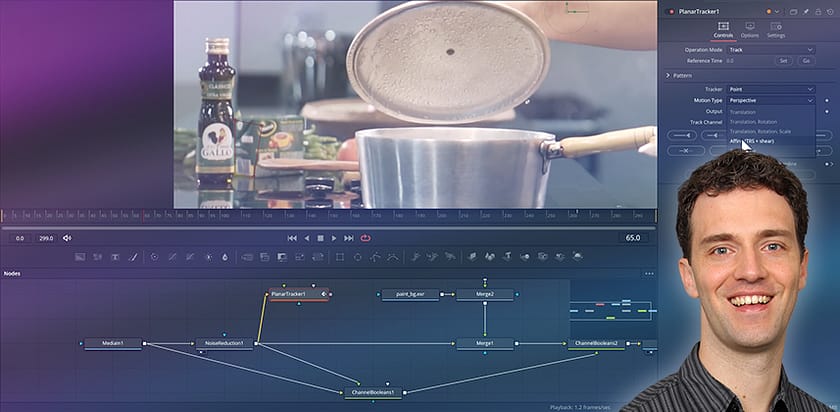Add a Renderer 3D node

(578, 257)
